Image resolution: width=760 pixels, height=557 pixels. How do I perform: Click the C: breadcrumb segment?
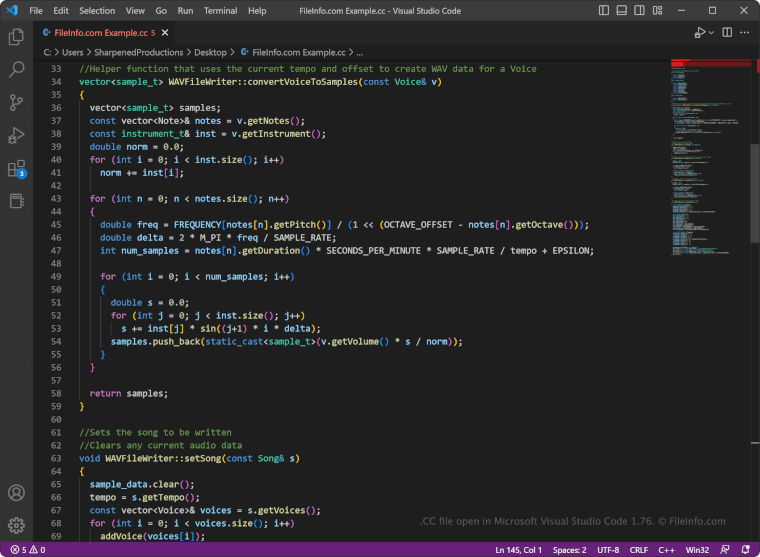click(x=47, y=52)
